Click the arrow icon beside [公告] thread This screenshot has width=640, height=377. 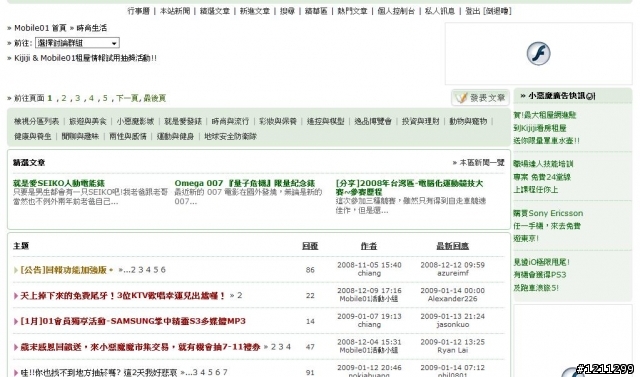[16, 270]
